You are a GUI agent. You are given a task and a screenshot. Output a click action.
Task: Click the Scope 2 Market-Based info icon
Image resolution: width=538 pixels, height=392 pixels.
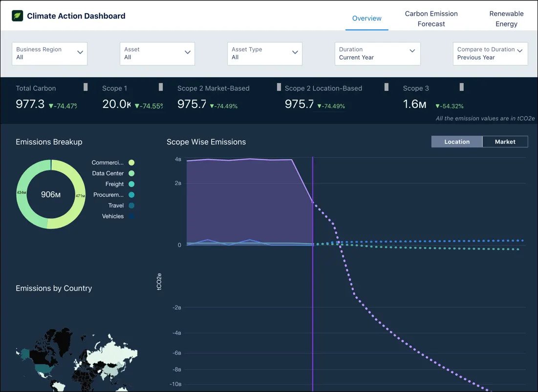(x=278, y=86)
